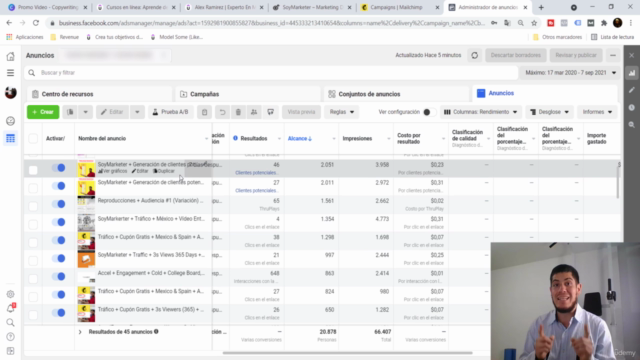
Task: Open the magnifier inspect icon on right rail
Action: point(632,125)
